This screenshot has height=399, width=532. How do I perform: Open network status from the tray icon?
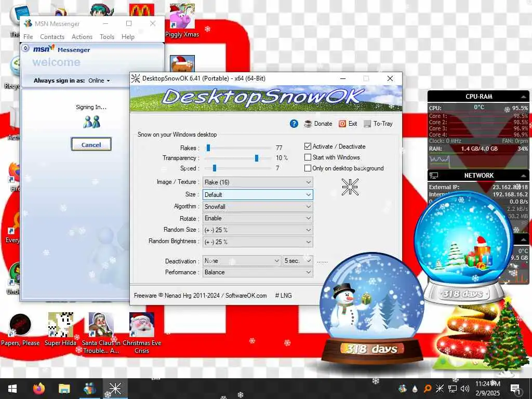(453, 389)
